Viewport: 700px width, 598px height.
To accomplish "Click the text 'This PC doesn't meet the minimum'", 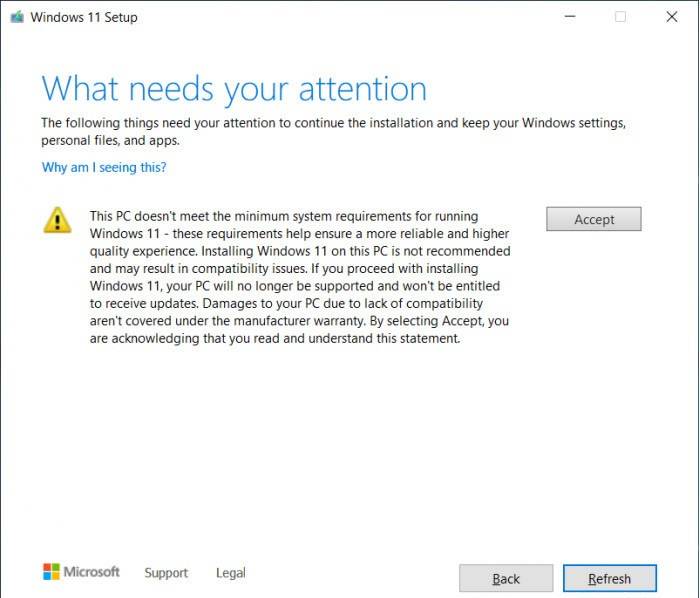I will [189, 216].
